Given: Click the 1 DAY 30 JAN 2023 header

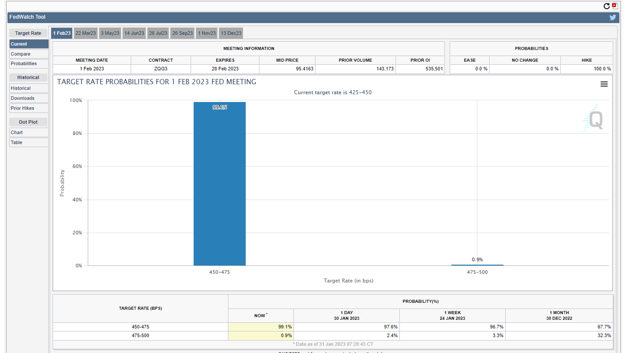Looking at the screenshot, I should [x=346, y=315].
